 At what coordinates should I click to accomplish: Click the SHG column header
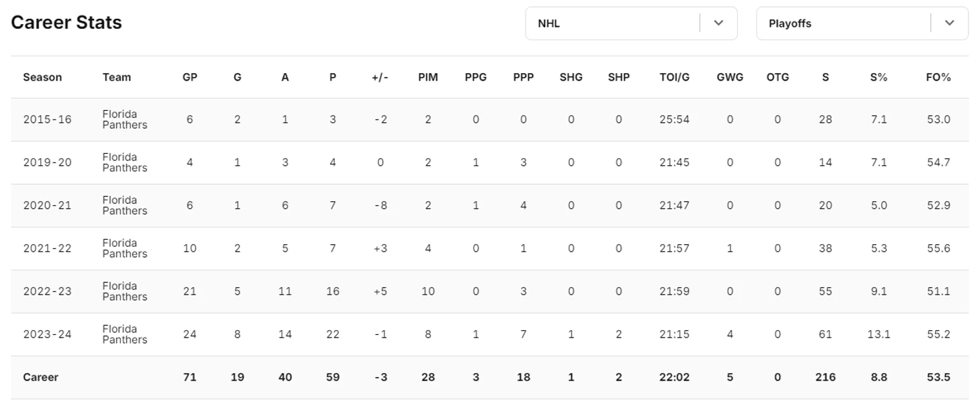click(571, 77)
